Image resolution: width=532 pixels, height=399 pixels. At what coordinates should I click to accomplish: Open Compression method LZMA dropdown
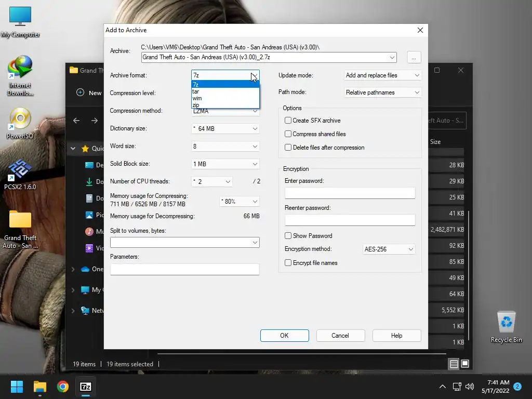tap(225, 111)
